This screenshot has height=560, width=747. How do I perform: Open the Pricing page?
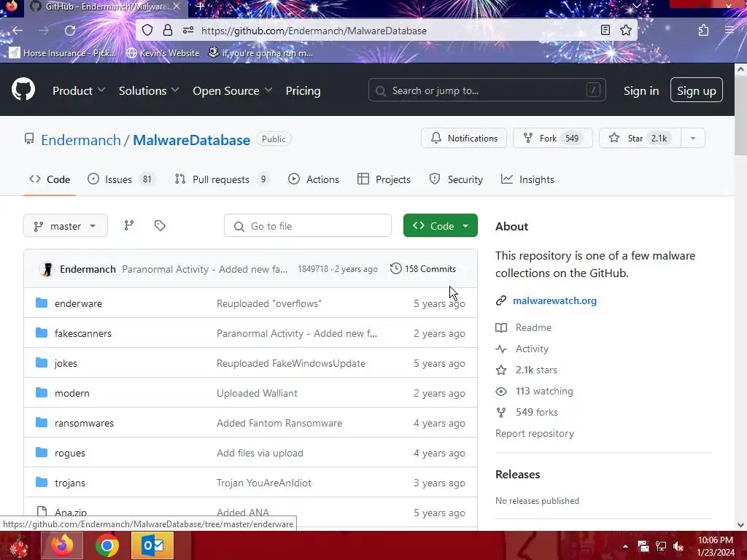click(x=303, y=90)
